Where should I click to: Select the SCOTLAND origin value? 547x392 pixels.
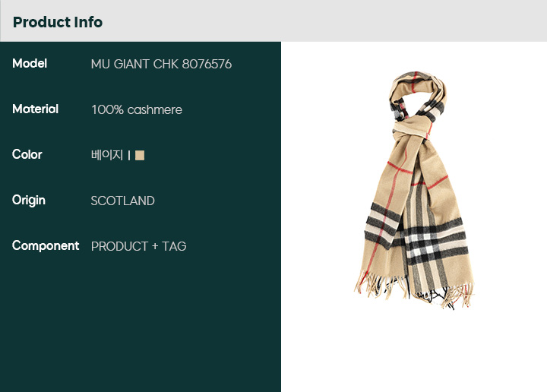122,201
